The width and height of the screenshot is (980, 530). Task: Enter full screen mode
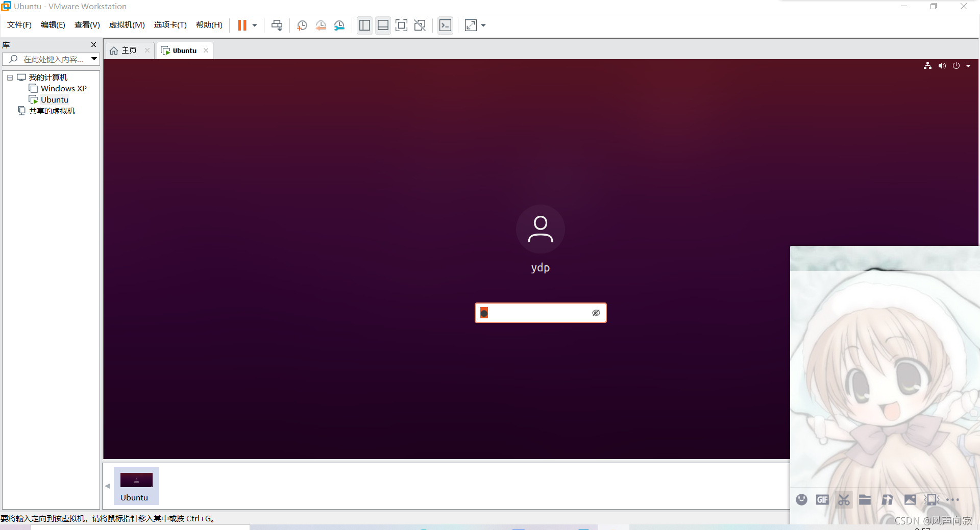[401, 25]
